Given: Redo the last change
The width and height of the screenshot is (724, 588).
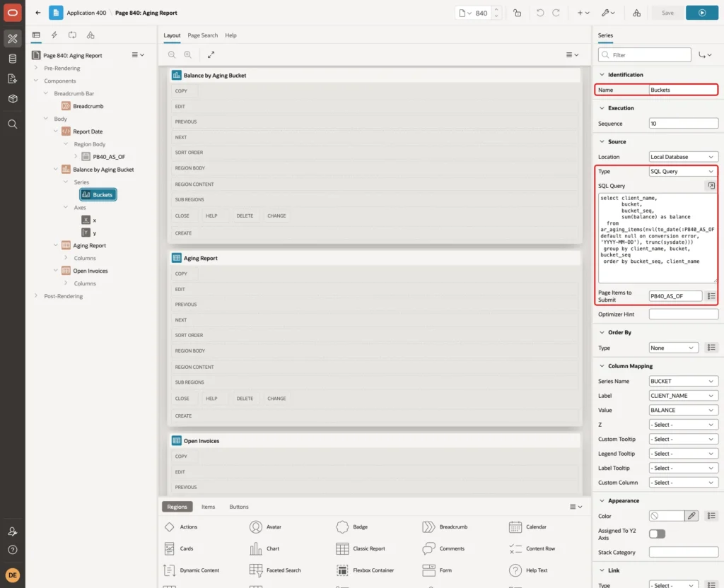Looking at the screenshot, I should pos(556,13).
